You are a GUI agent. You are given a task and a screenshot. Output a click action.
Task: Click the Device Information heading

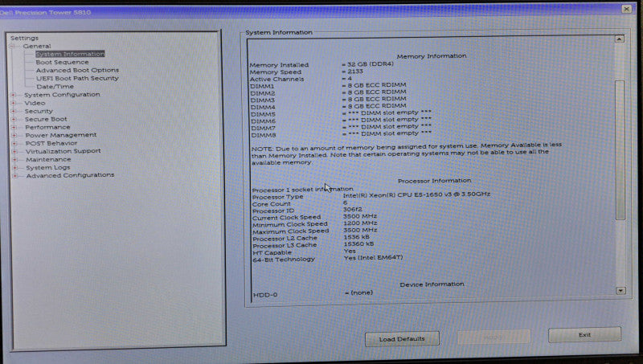[432, 284]
